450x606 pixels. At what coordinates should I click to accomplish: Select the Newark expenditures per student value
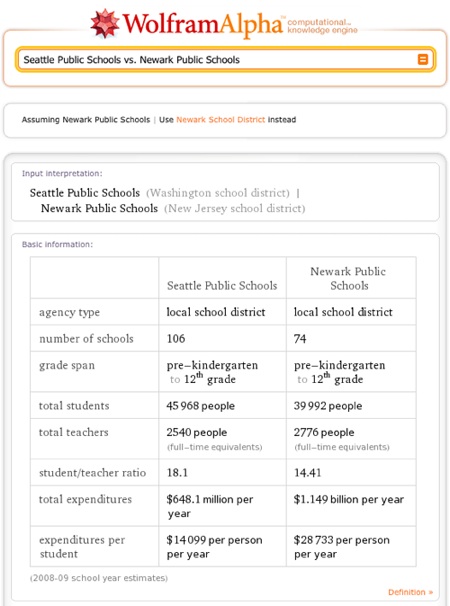(341, 547)
